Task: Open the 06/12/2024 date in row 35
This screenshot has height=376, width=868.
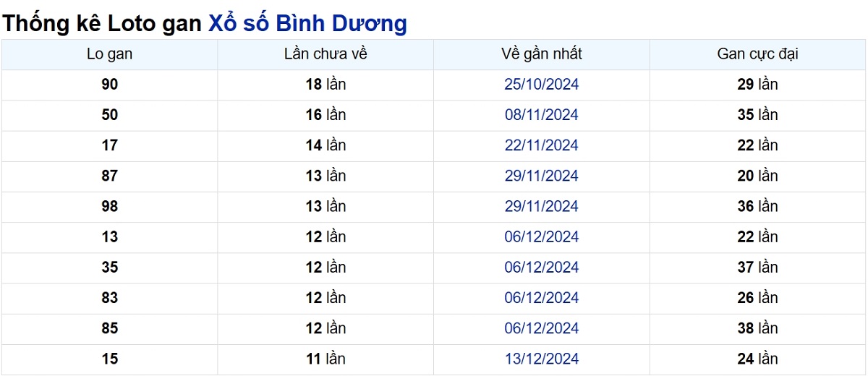Action: (x=542, y=267)
